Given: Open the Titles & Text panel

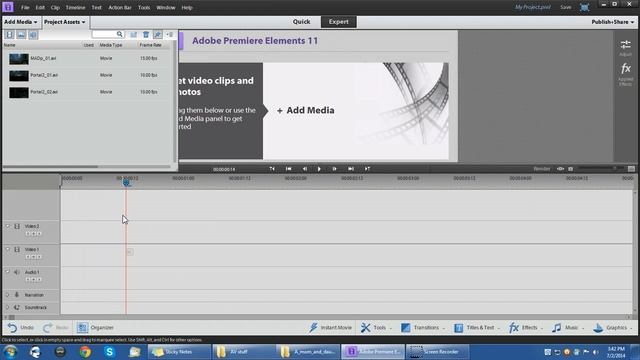Looking at the screenshot, I should point(477,327).
